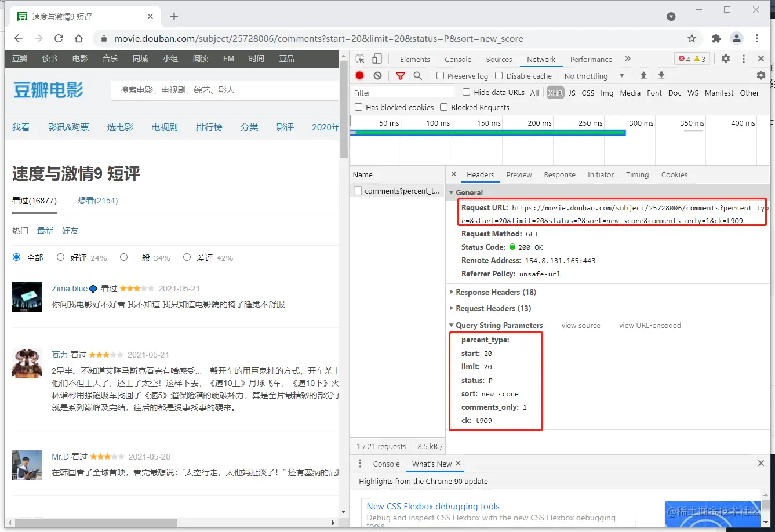
Task: Click the import HAR upload arrow icon
Action: point(643,75)
